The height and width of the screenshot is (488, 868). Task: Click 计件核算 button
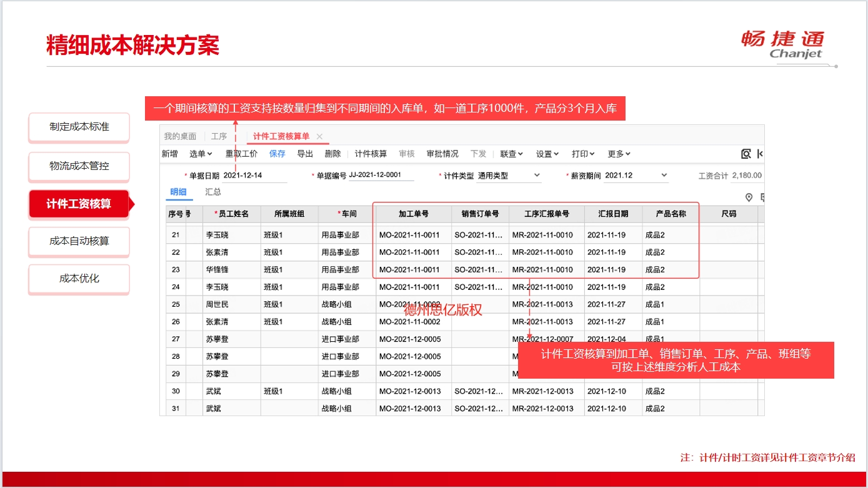click(371, 154)
